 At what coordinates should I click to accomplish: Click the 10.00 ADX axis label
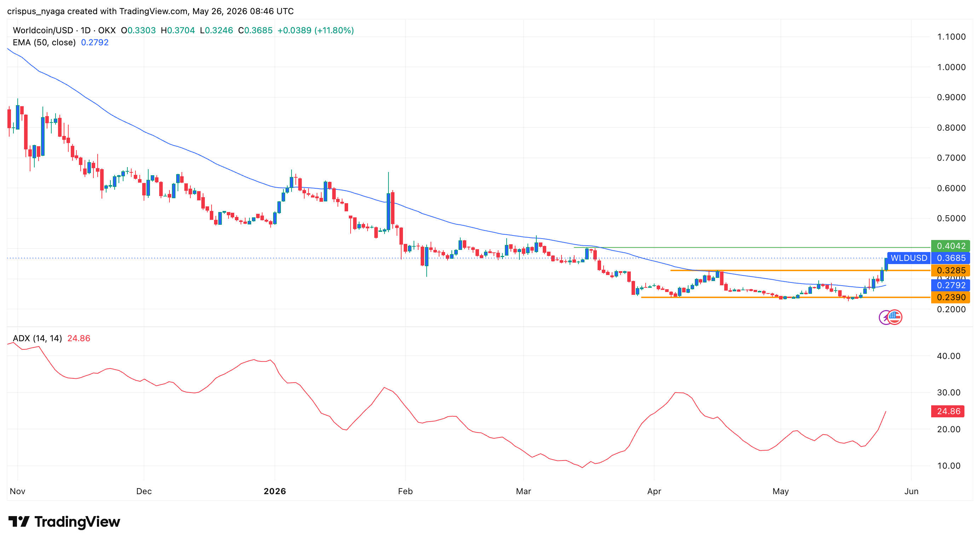949,466
